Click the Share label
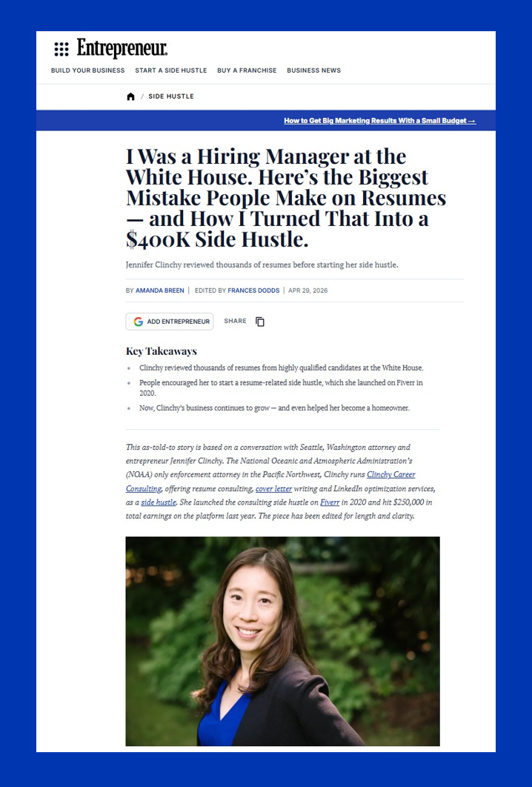Image resolution: width=532 pixels, height=787 pixels. tap(235, 321)
